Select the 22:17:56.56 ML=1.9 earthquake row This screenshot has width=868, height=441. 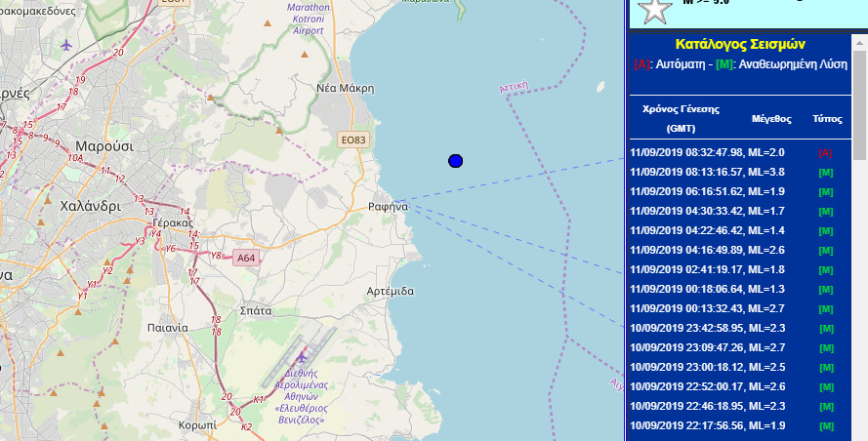(694, 425)
